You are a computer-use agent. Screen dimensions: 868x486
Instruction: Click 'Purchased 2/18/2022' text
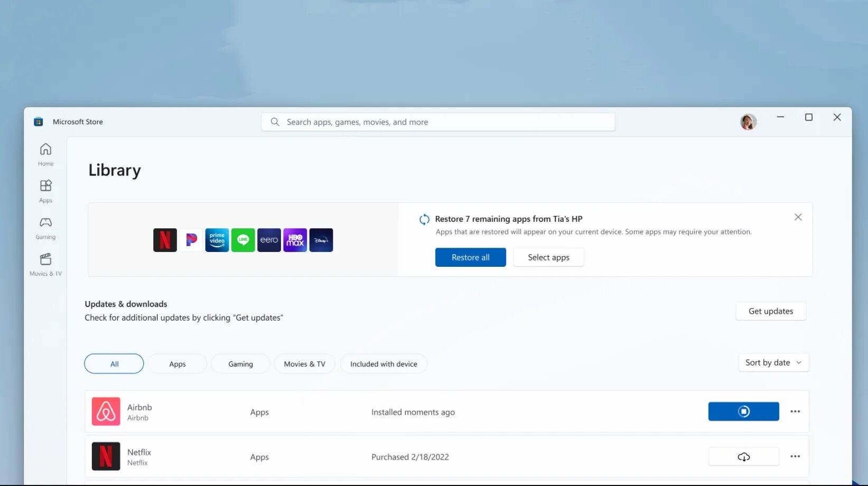click(x=410, y=457)
